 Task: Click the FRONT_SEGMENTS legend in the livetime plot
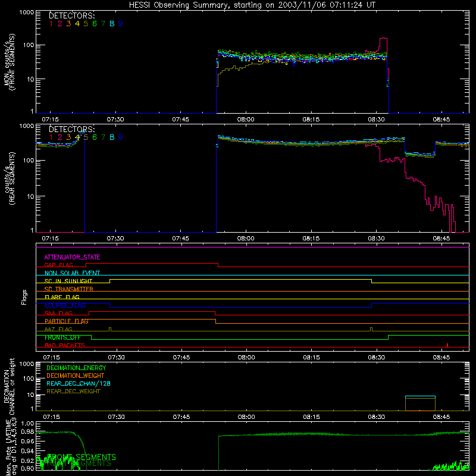tap(82, 457)
